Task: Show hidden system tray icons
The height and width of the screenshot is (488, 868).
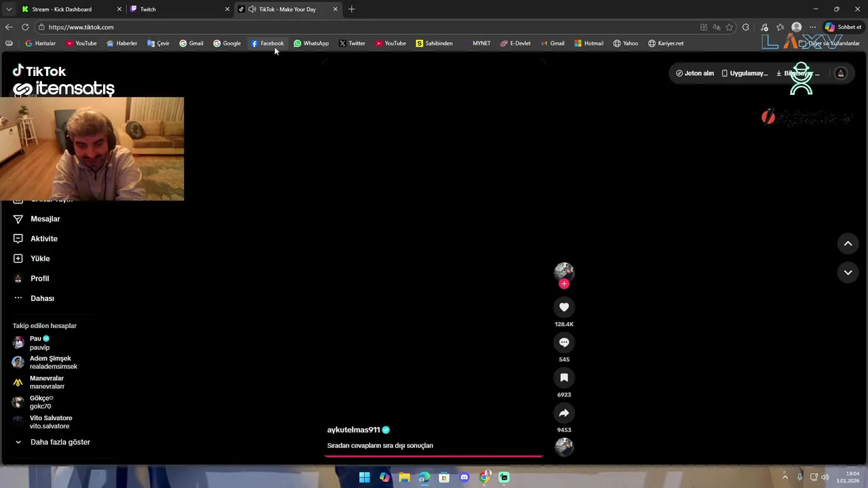Action: (x=785, y=477)
